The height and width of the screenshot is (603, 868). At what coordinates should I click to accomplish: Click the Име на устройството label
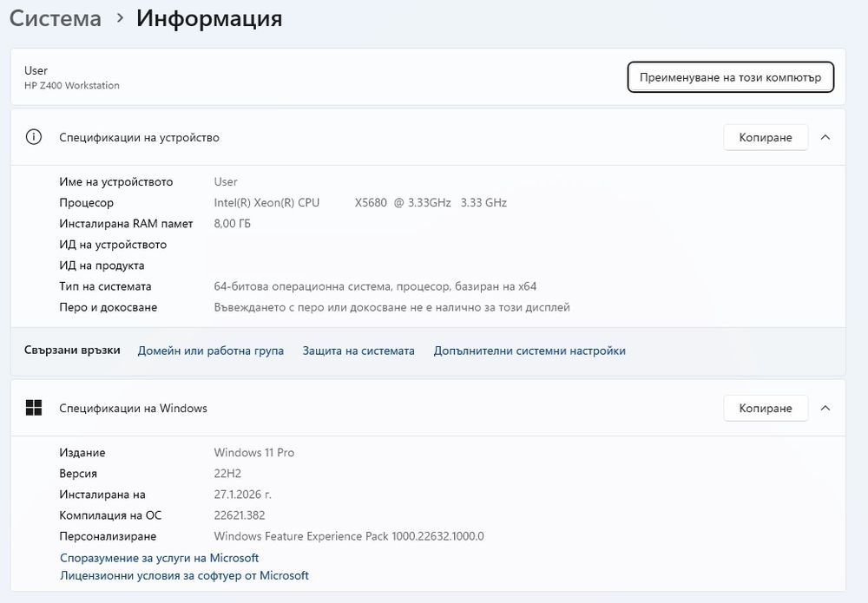pyautogui.click(x=115, y=181)
